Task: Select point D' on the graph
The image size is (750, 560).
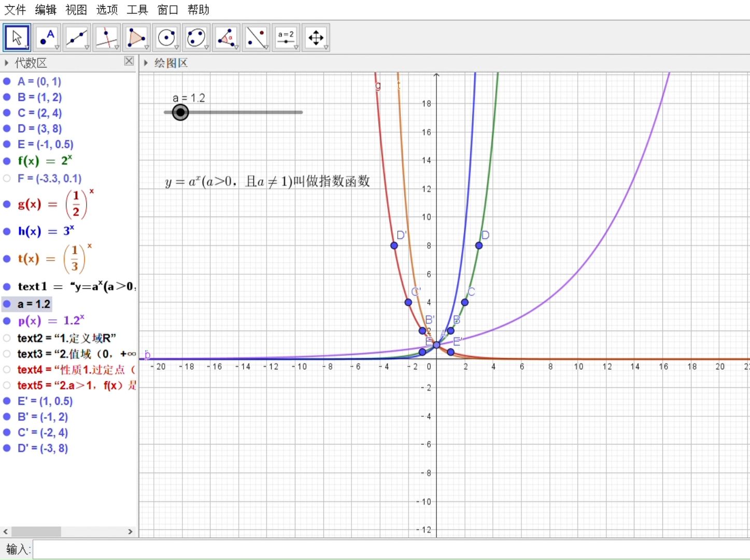Action: pyautogui.click(x=394, y=245)
